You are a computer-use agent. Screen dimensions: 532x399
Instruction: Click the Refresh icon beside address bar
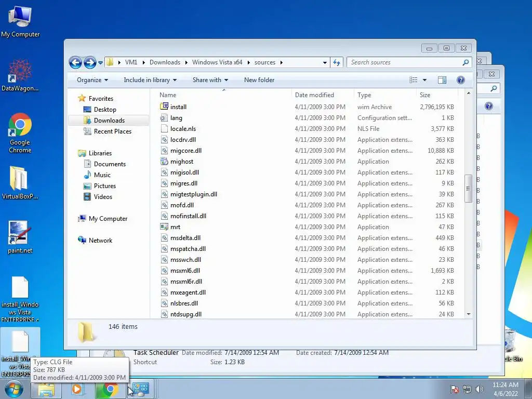pos(337,62)
